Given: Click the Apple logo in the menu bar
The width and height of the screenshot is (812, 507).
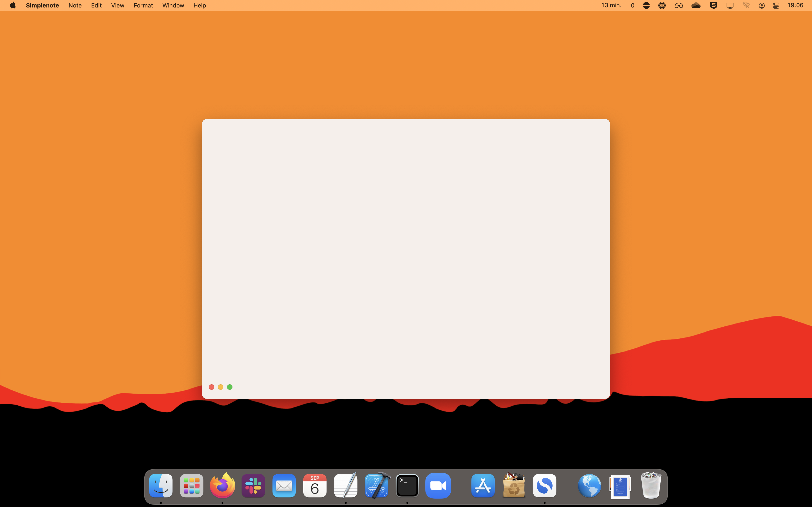Looking at the screenshot, I should pyautogui.click(x=12, y=5).
